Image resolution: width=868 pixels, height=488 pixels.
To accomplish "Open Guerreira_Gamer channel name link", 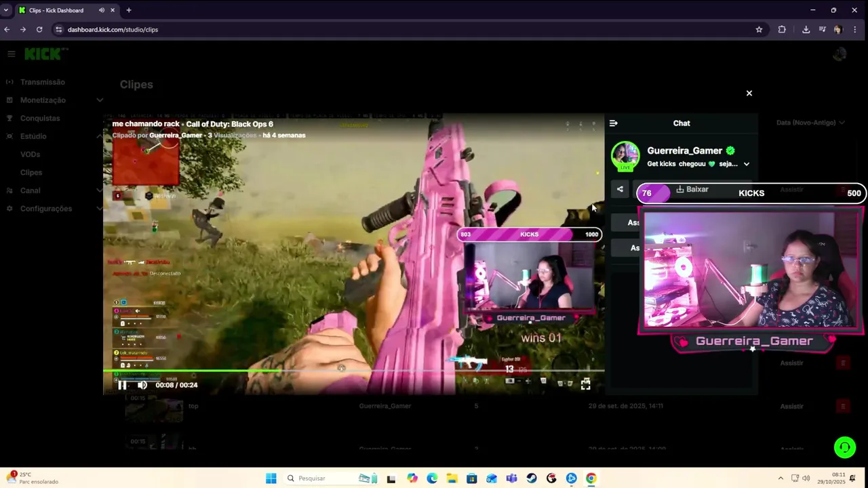I will click(684, 150).
